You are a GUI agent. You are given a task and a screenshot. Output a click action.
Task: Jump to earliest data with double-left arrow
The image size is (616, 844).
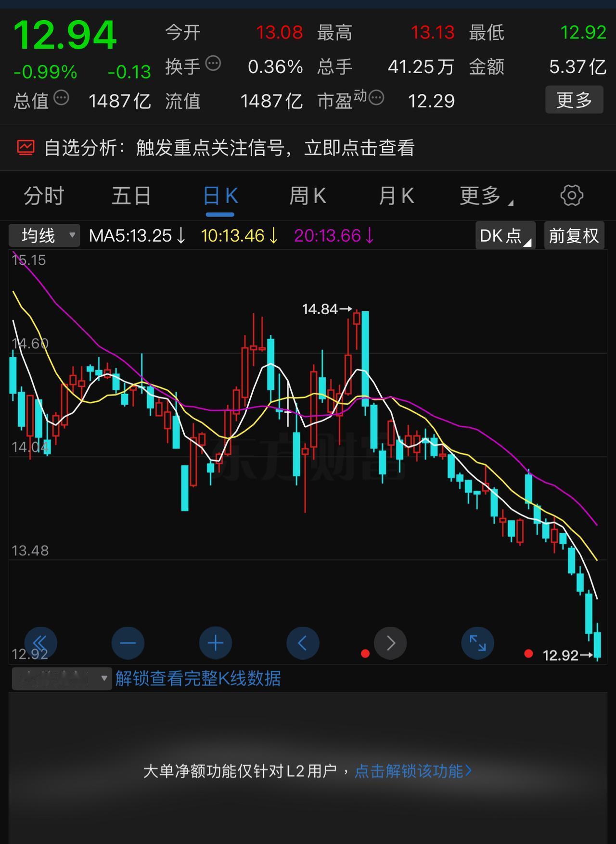(x=40, y=643)
